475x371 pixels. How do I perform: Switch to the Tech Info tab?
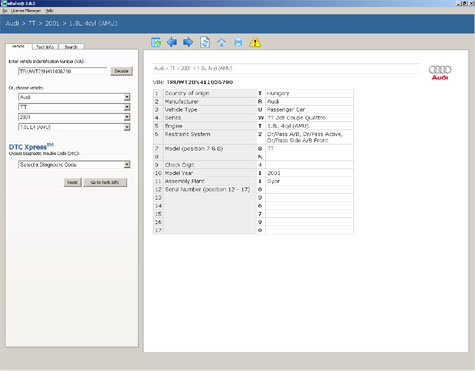pos(45,47)
